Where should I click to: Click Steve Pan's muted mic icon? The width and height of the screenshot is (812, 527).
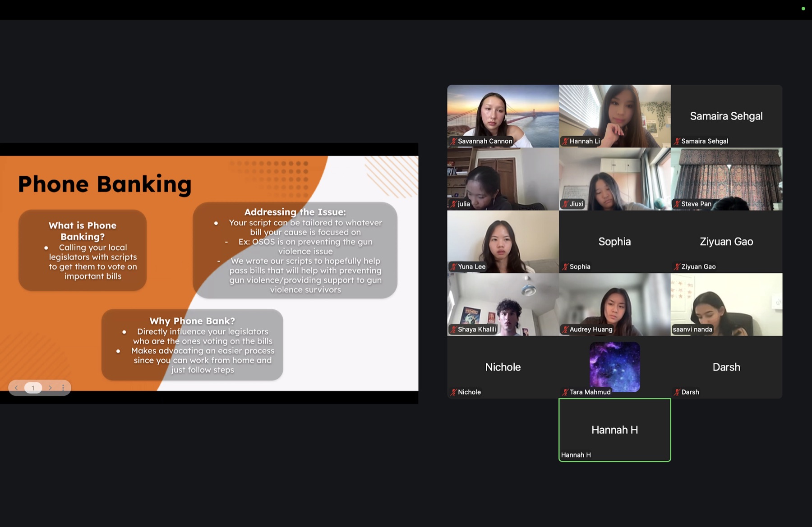677,204
